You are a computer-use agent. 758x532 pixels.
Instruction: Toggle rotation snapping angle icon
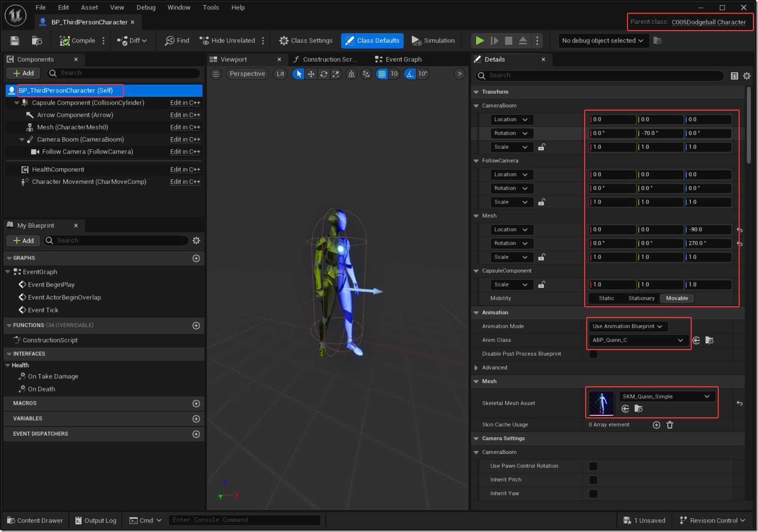pyautogui.click(x=410, y=74)
